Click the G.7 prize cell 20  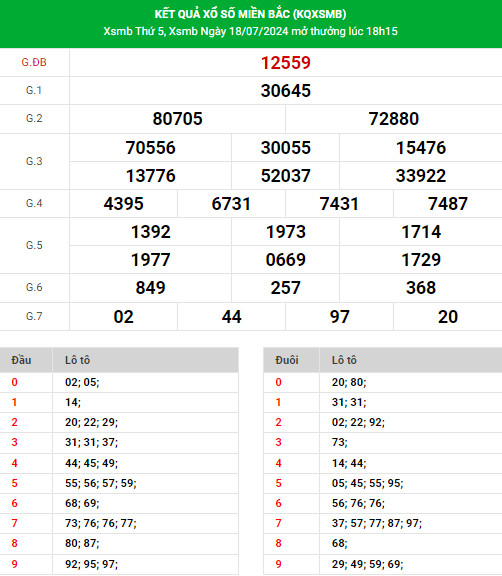pos(448,317)
